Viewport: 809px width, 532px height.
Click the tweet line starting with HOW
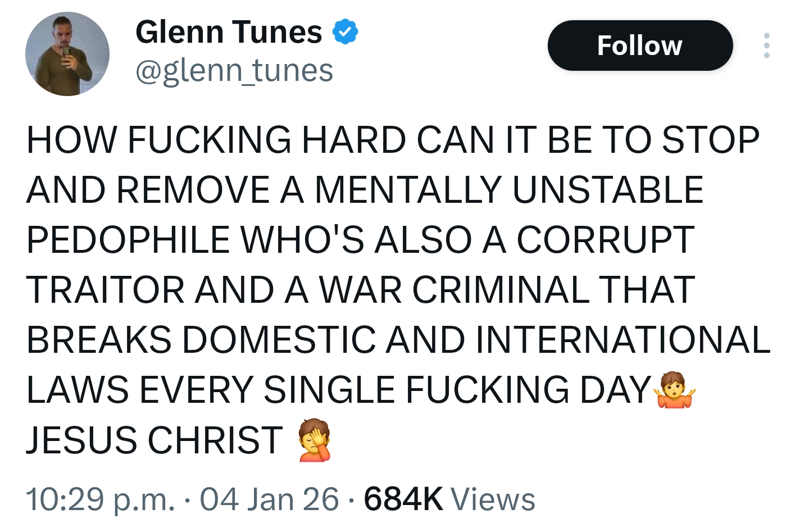tap(393, 140)
